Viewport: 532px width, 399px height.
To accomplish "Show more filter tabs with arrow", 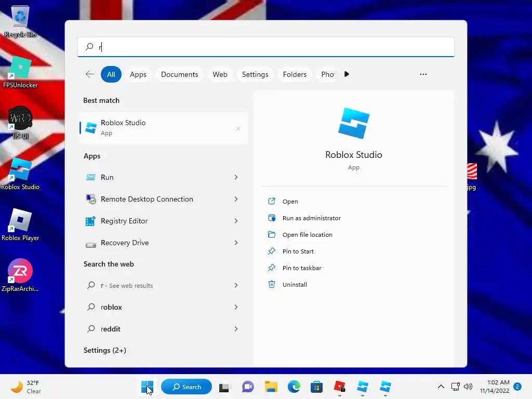I will [347, 74].
